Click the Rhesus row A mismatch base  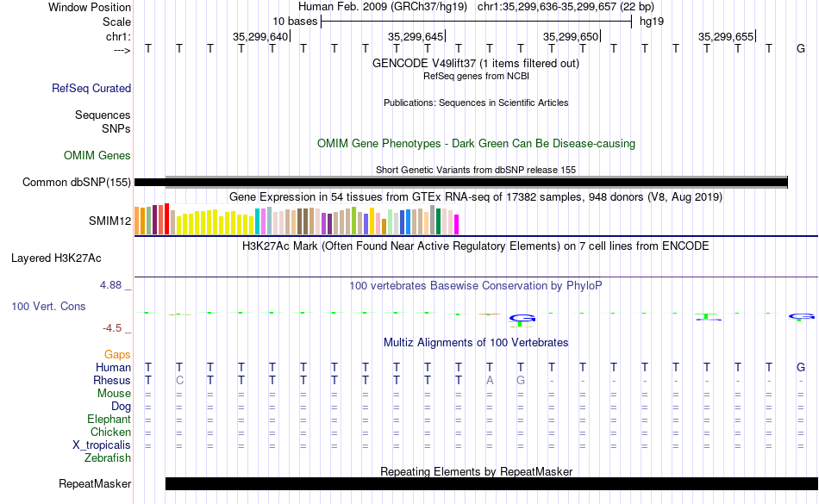(490, 380)
